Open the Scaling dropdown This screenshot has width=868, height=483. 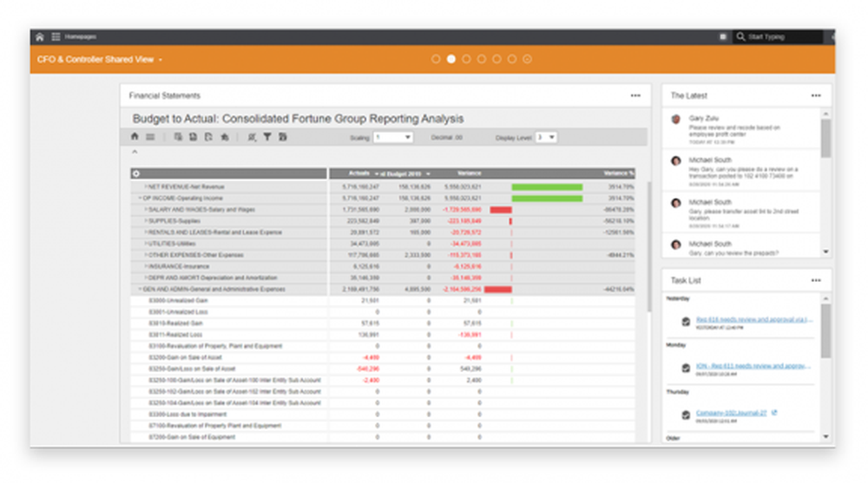click(392, 137)
